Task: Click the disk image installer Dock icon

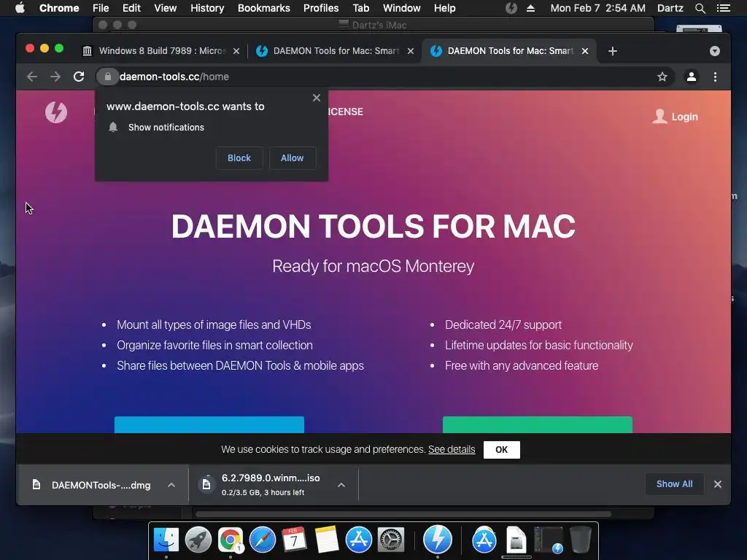Action: 516,540
